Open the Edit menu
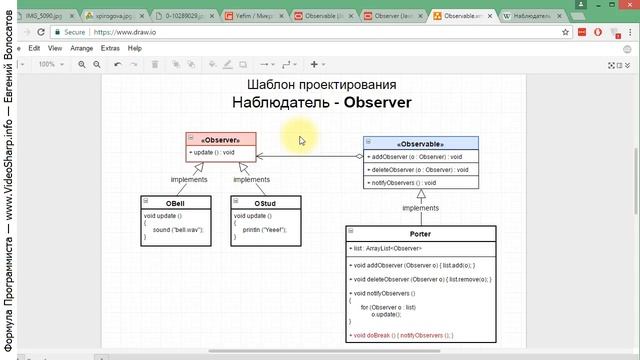 [34, 48]
